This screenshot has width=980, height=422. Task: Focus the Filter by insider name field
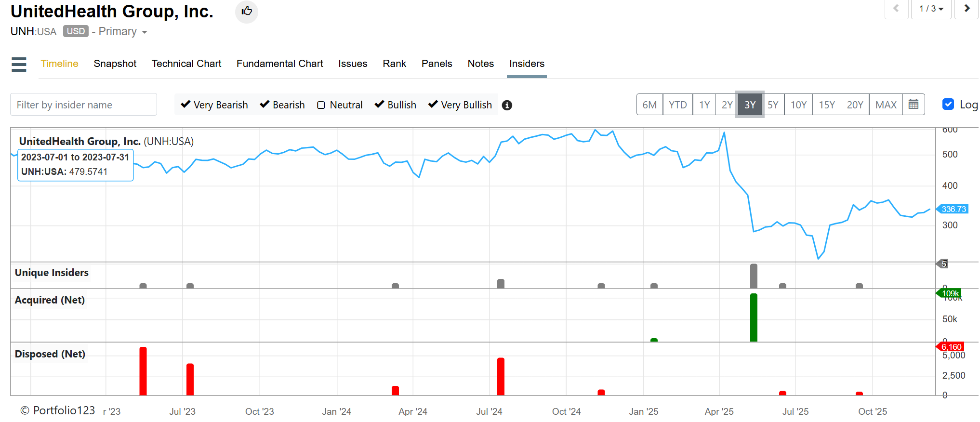(x=83, y=105)
